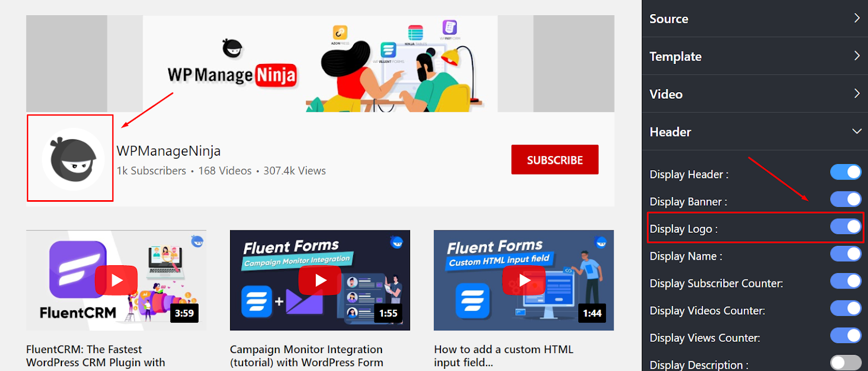Open the Campaign Monitor Integration tutorial title link
The width and height of the screenshot is (868, 371).
click(x=307, y=356)
